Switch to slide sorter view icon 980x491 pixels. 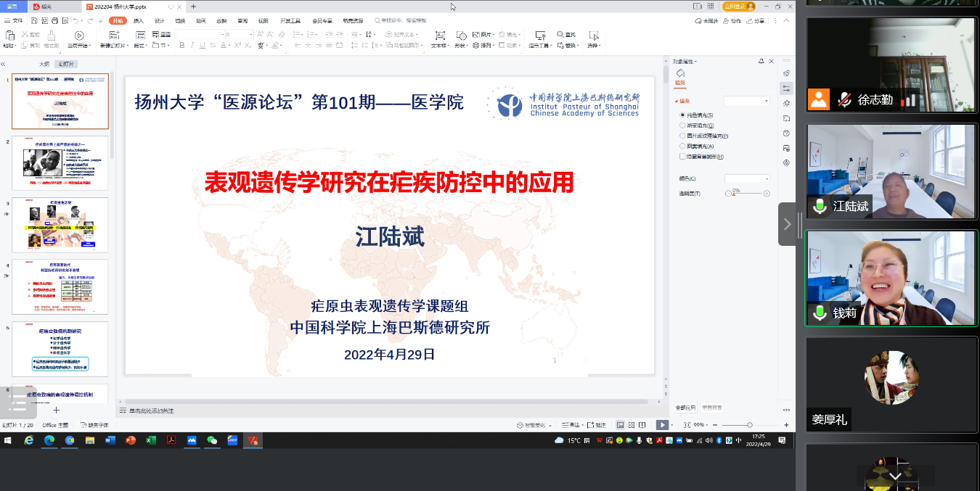click(630, 425)
